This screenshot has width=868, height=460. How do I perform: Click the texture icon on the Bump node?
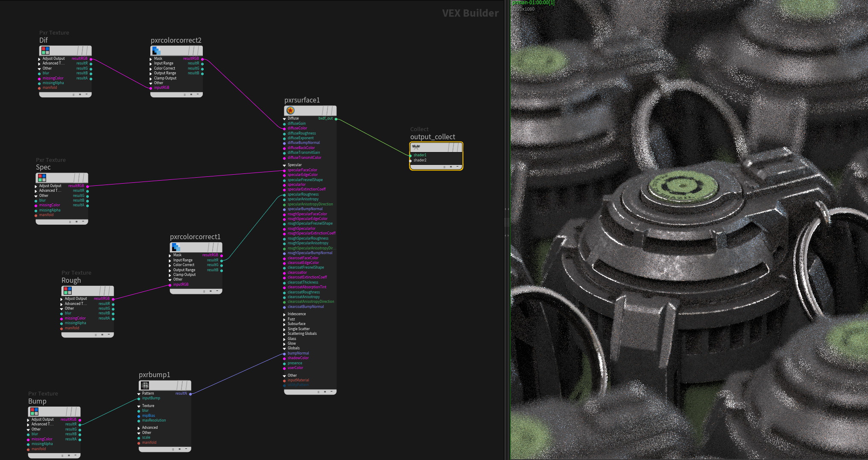(35, 411)
